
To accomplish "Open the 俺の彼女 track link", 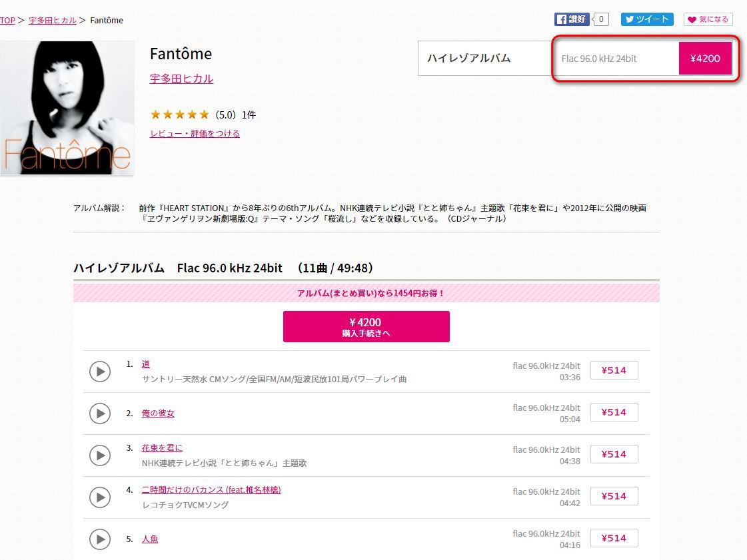I will pos(158,413).
